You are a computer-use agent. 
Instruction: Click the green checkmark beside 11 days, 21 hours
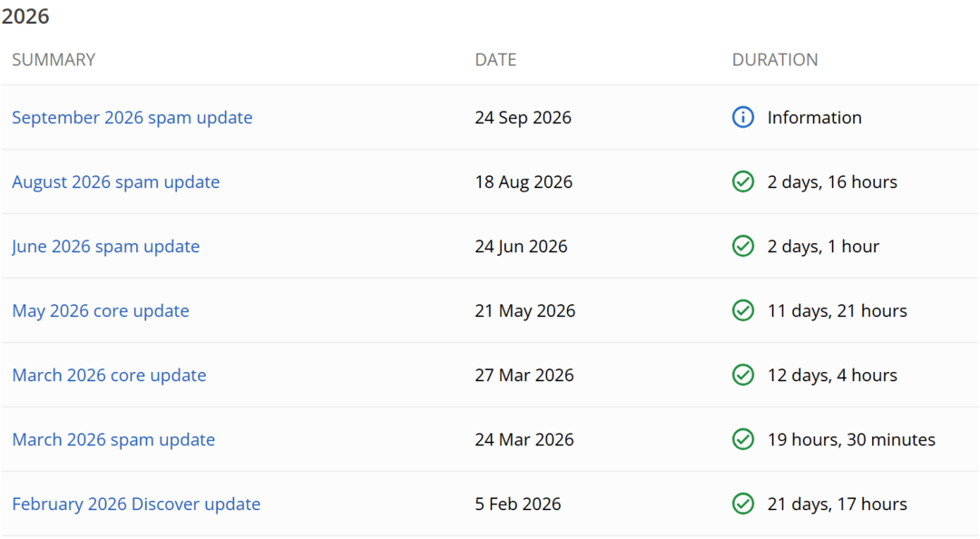click(x=742, y=310)
